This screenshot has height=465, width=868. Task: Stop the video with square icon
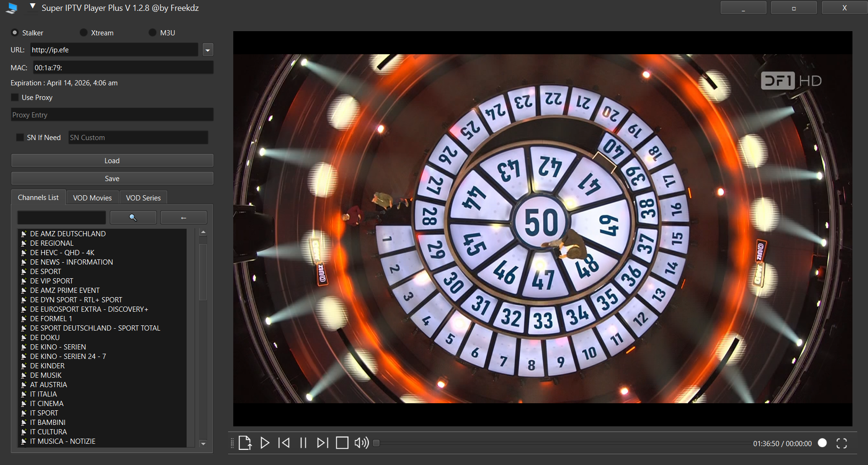coord(342,443)
